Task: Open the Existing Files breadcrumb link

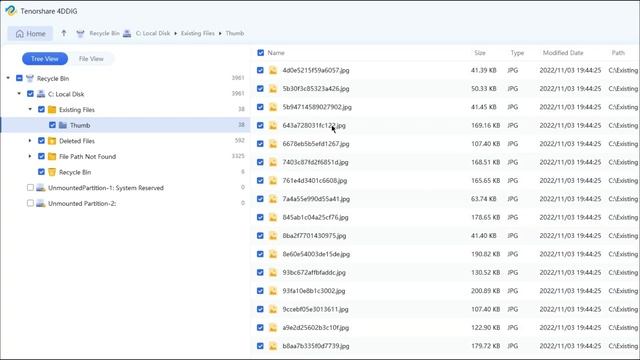Action: tap(198, 33)
